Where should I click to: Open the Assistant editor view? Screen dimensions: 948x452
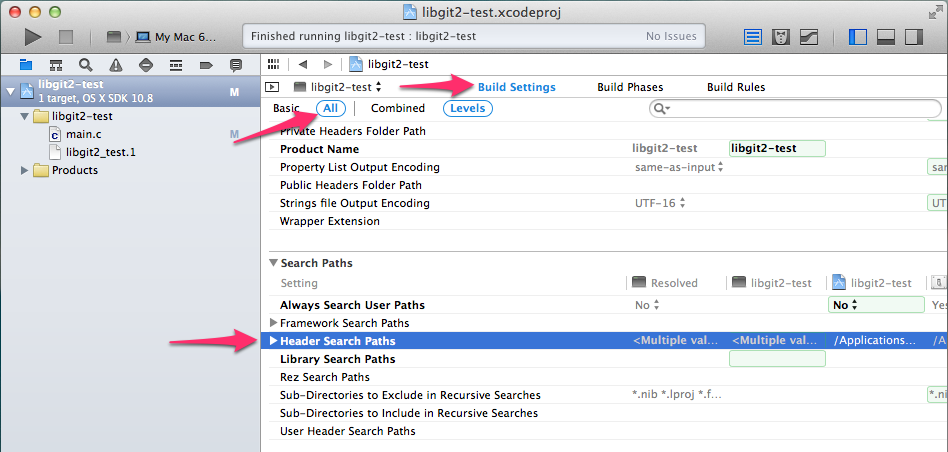coord(782,37)
